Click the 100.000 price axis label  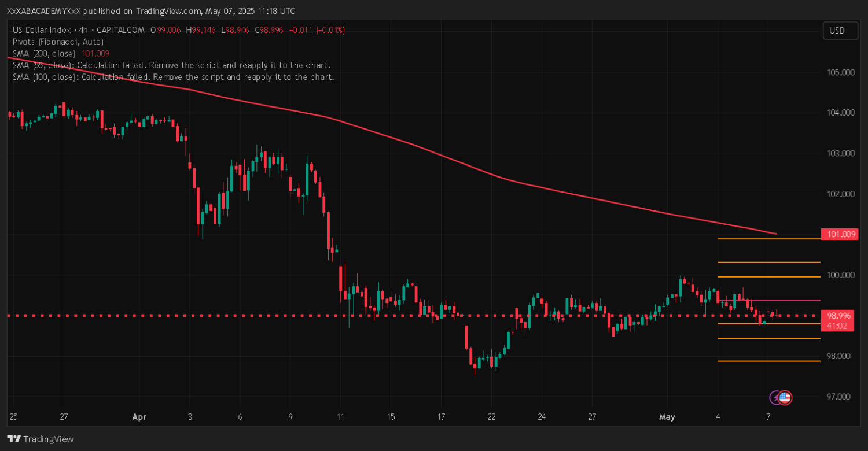[841, 275]
